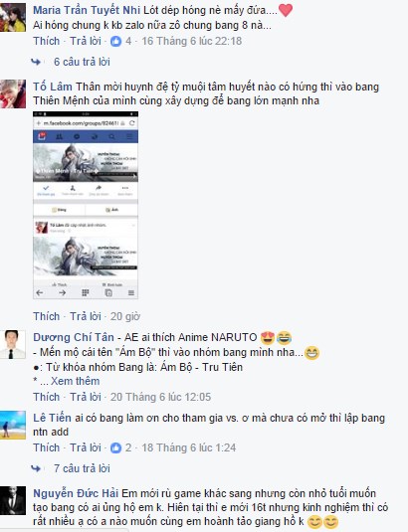Open Dương Chí Tân's avatar

tap(13, 344)
